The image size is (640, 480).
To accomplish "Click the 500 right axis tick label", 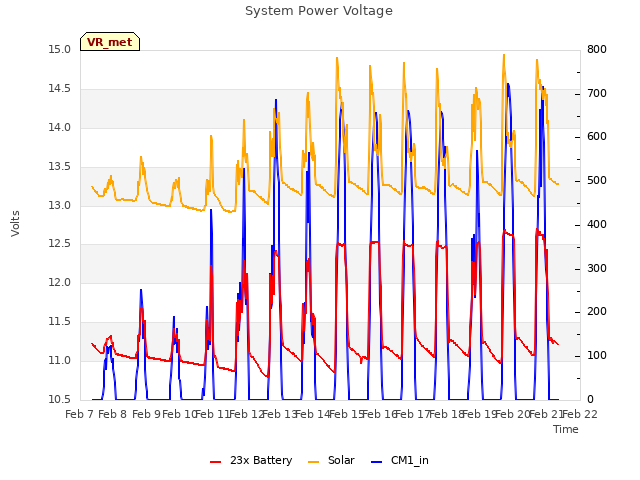I will [597, 180].
